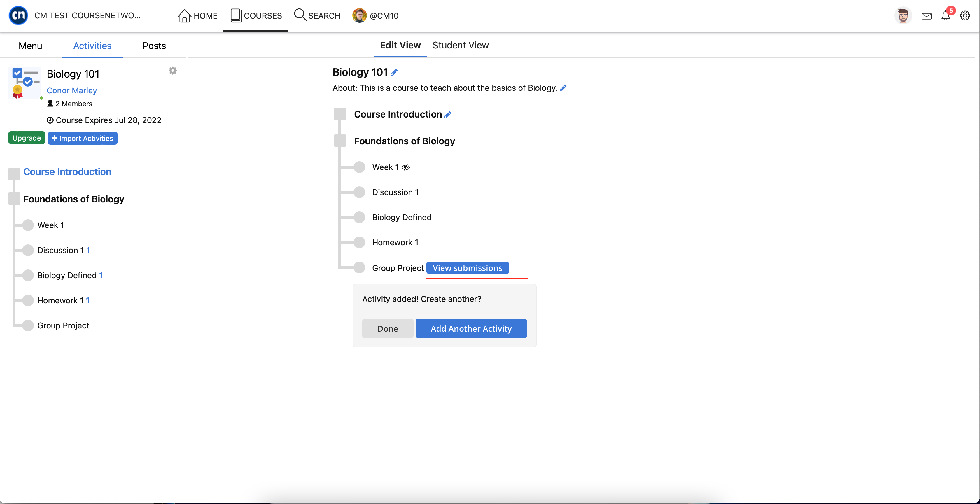Image resolution: width=980 pixels, height=504 pixels.
Task: Click Week 1 in edit view
Action: tap(385, 167)
